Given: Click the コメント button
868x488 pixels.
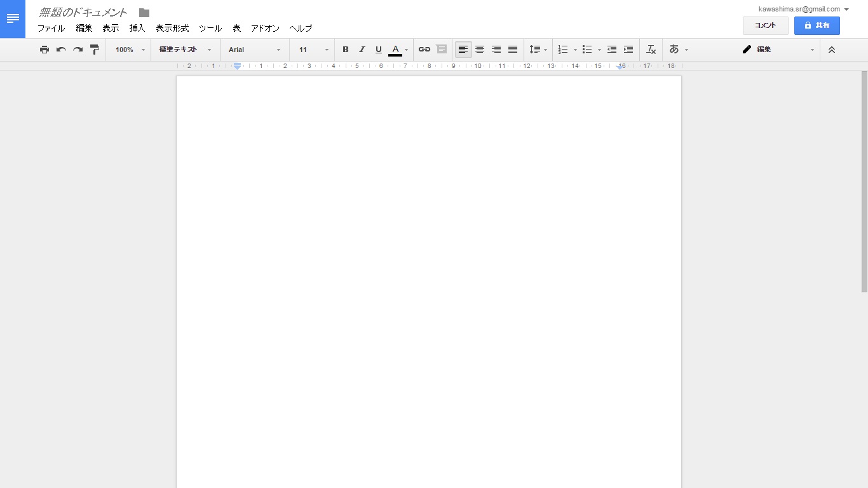Looking at the screenshot, I should [766, 25].
